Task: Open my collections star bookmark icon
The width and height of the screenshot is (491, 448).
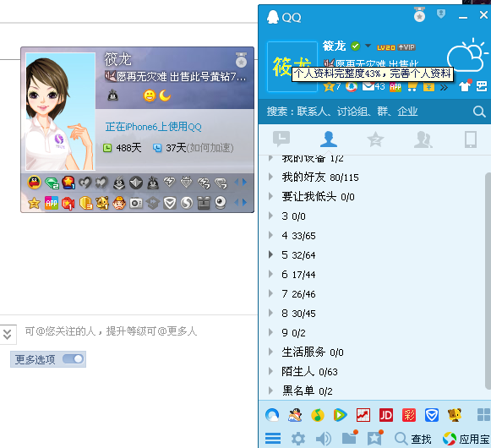Action: click(375, 438)
